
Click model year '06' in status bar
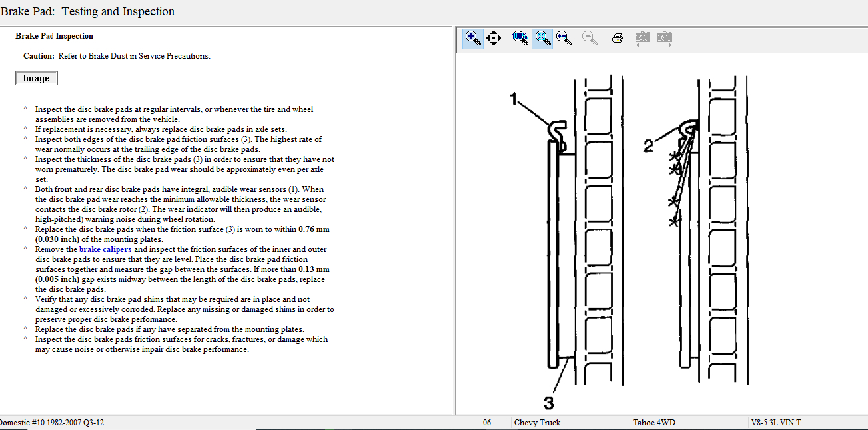click(x=487, y=423)
